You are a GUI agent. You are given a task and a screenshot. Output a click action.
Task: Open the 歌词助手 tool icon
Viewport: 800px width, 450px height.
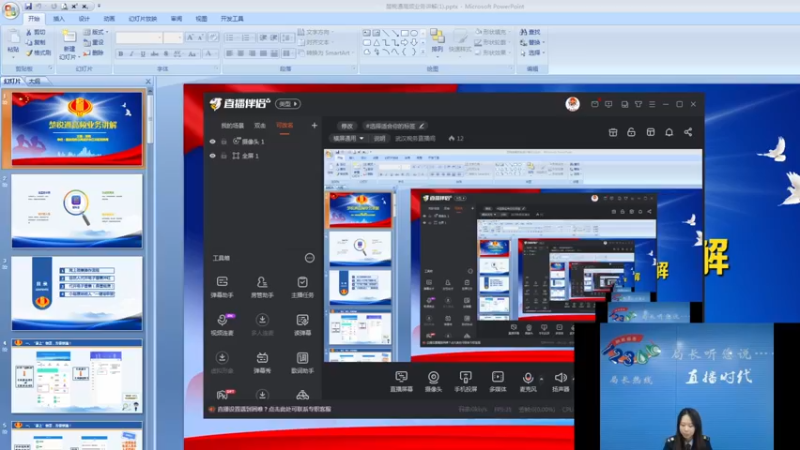[302, 362]
